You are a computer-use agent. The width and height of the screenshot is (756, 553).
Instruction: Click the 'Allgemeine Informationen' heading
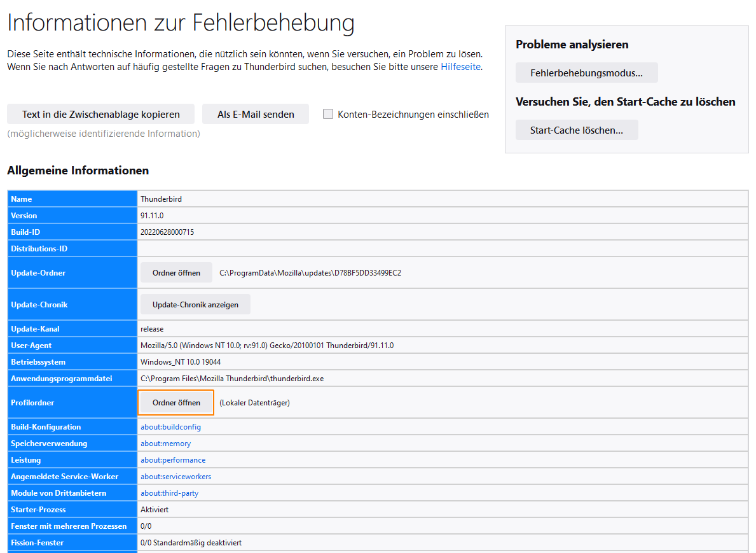point(78,171)
